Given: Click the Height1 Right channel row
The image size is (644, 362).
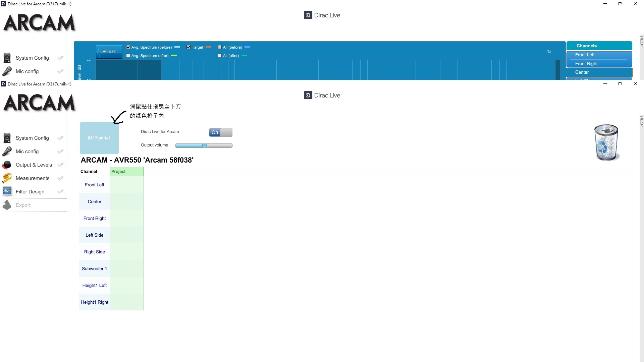Looking at the screenshot, I should coord(95,302).
